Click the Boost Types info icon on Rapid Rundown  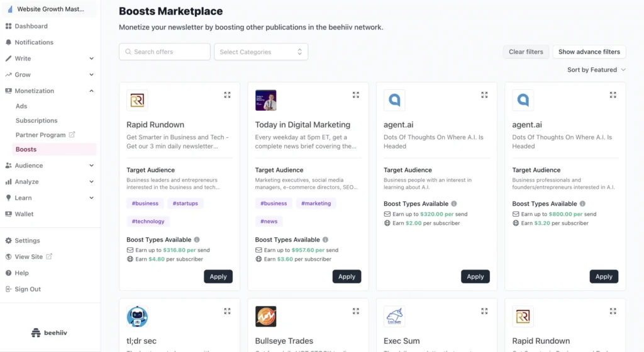click(x=197, y=239)
